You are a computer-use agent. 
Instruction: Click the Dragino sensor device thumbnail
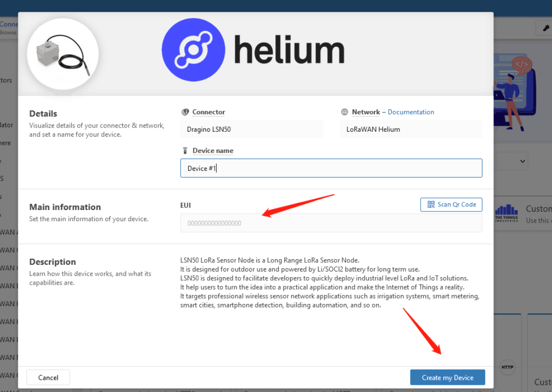63,54
